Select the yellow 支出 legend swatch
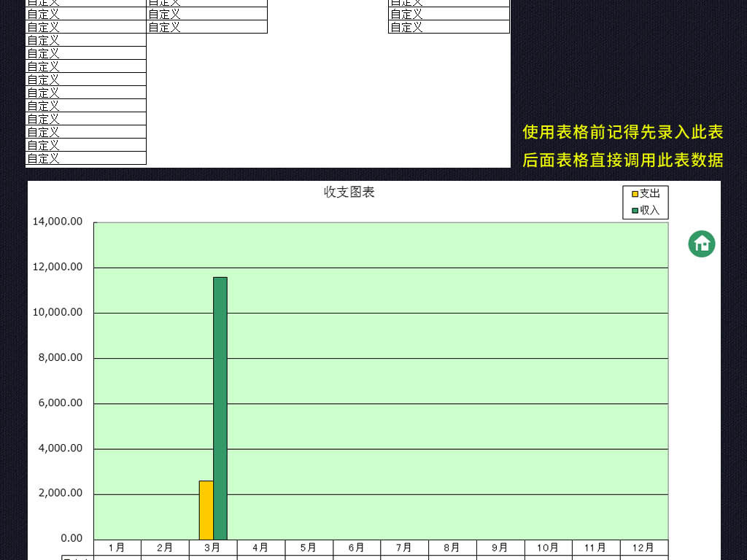This screenshot has height=560, width=747. pos(635,194)
